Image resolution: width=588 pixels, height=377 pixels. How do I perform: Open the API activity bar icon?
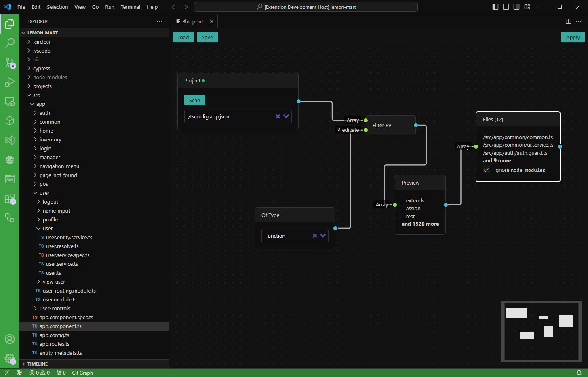10,179
